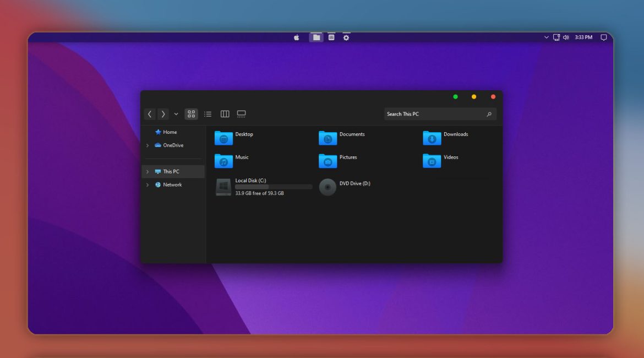Viewport: 644px width, 358px height.
Task: Switch to column view
Action: (x=225, y=114)
